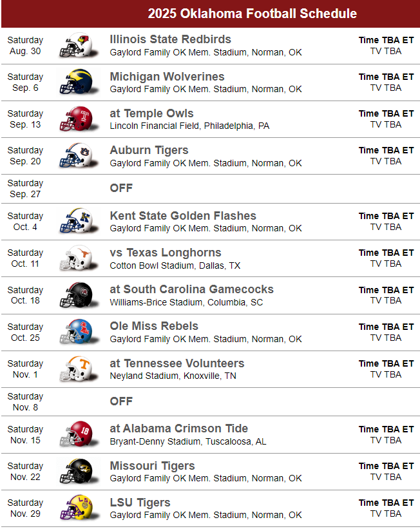Screen dimensions: 420x529
Task: Select the at Alabama Crimson Tide matchup
Action: (178, 428)
